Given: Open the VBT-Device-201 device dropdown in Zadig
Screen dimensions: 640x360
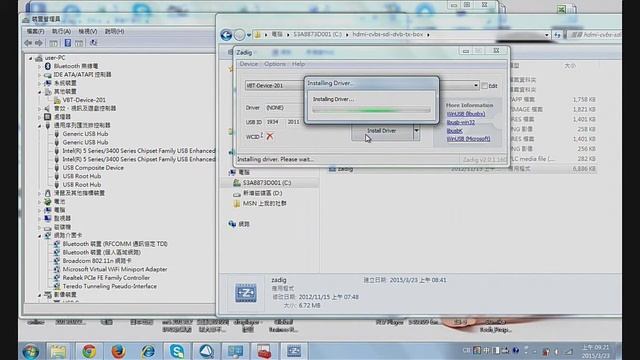Looking at the screenshot, I should coord(476,86).
